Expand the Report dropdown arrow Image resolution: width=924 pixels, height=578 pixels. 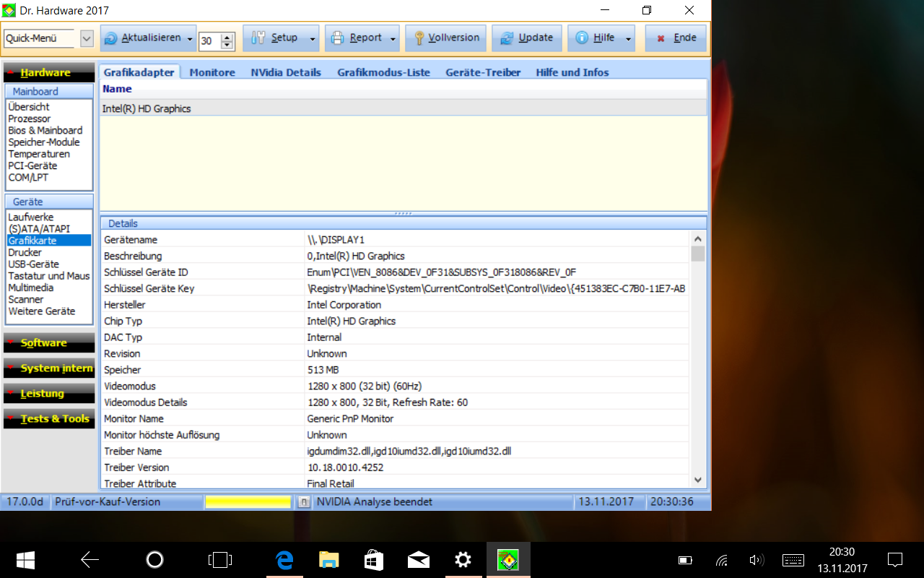pyautogui.click(x=393, y=38)
